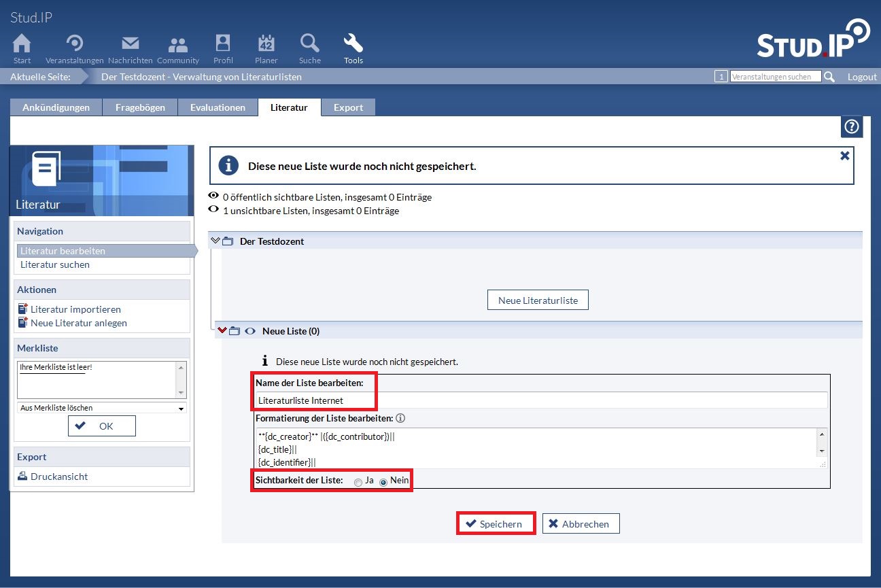
Task: Click info icon beside Formatierung der Liste
Action: tap(400, 418)
